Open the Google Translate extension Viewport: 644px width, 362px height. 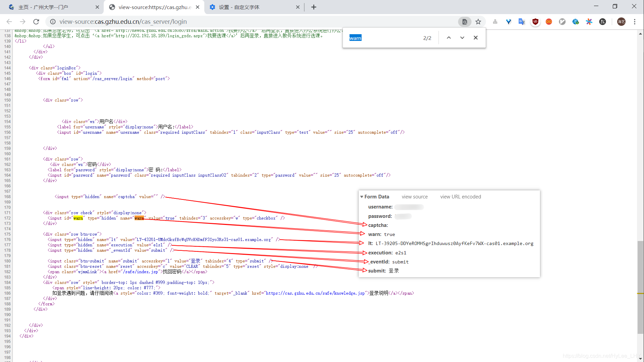[x=522, y=22]
